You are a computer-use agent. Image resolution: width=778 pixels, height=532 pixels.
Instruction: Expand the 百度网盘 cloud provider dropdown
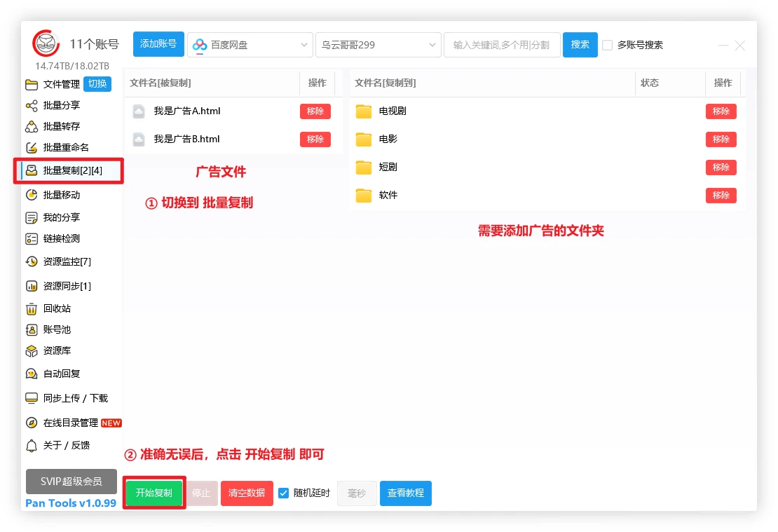click(250, 45)
